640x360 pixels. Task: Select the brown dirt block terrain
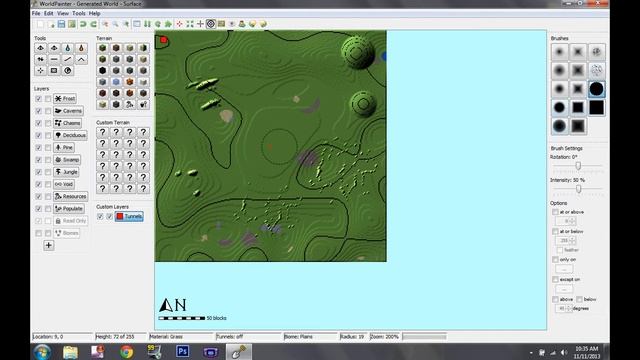click(116, 48)
